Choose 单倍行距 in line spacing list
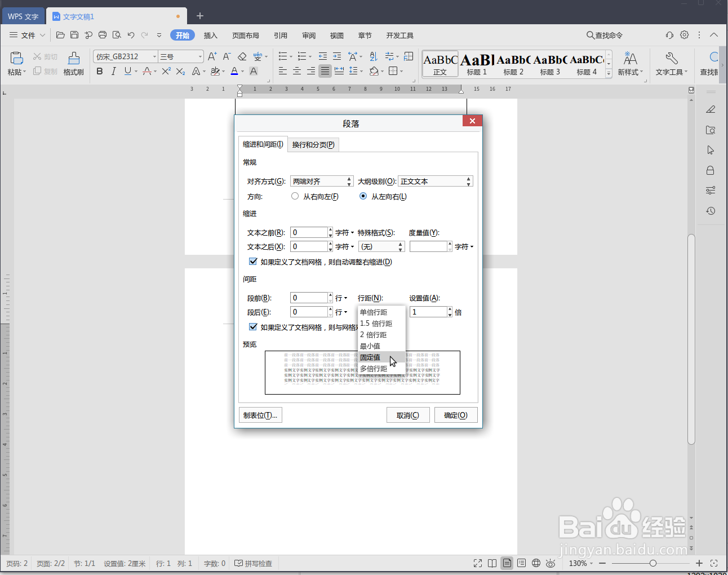The image size is (728, 575). (381, 312)
